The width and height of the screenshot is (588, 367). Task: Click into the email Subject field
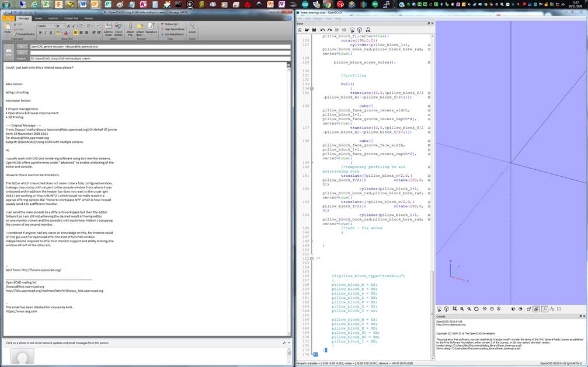click(x=158, y=58)
